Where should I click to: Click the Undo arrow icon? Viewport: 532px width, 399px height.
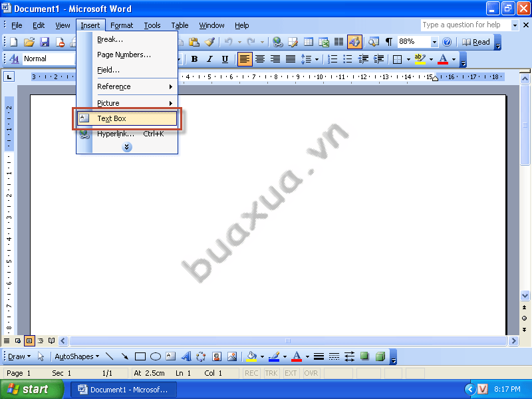(228, 42)
